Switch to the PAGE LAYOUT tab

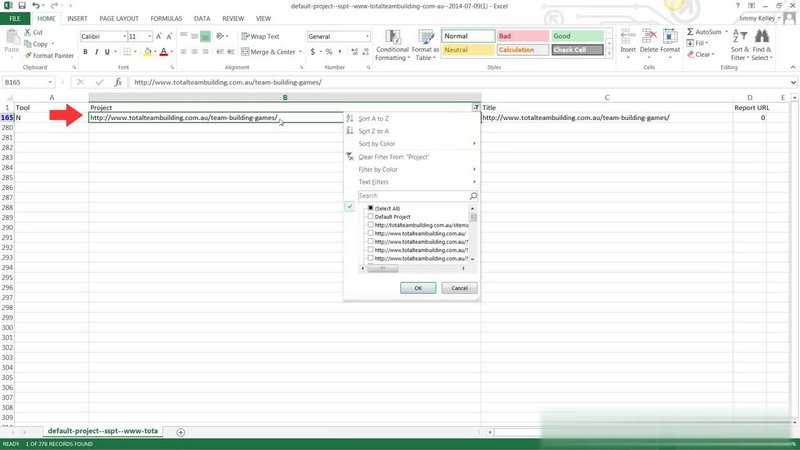coord(119,18)
